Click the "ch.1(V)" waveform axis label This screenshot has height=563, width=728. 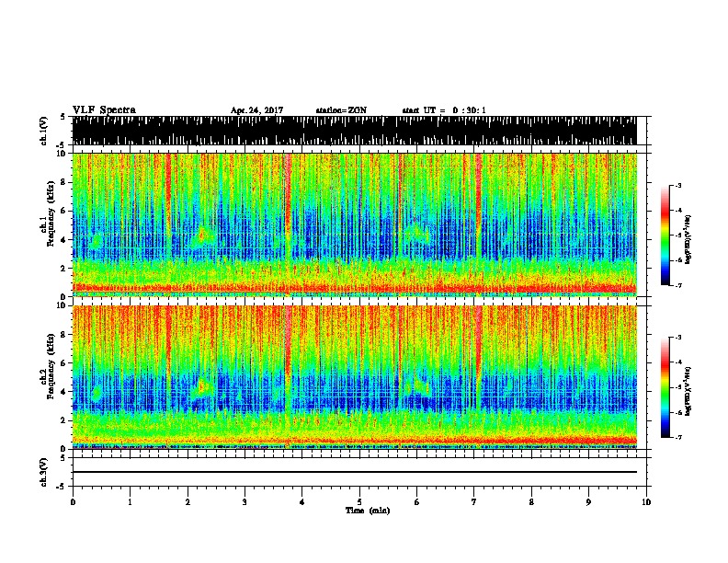43,131
